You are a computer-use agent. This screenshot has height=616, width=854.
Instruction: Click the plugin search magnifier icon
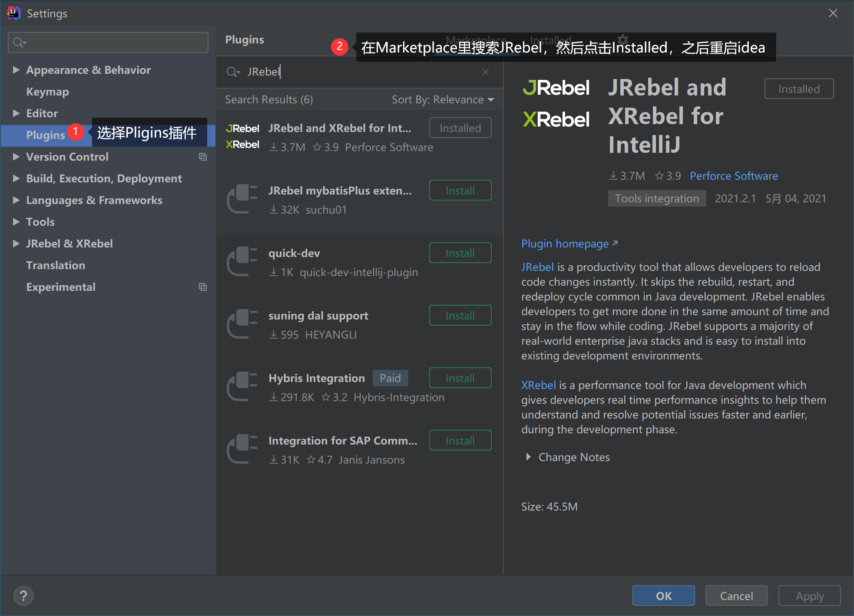click(x=233, y=72)
